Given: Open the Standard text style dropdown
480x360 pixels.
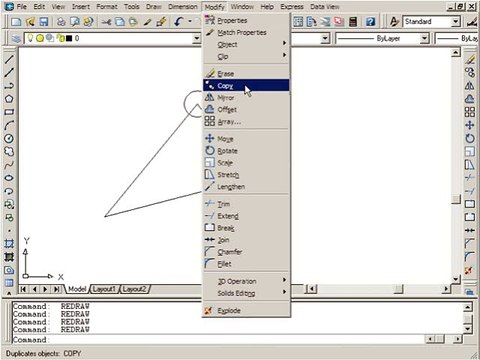Looking at the screenshot, I should (456, 22).
